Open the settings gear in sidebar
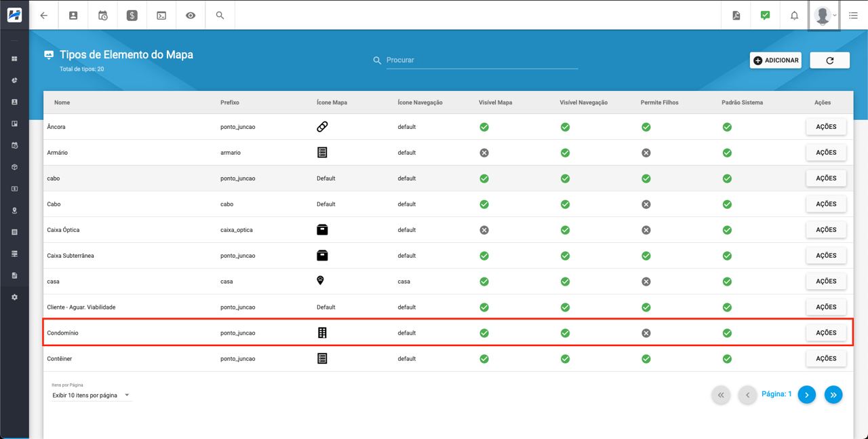This screenshot has width=868, height=439. point(14,297)
